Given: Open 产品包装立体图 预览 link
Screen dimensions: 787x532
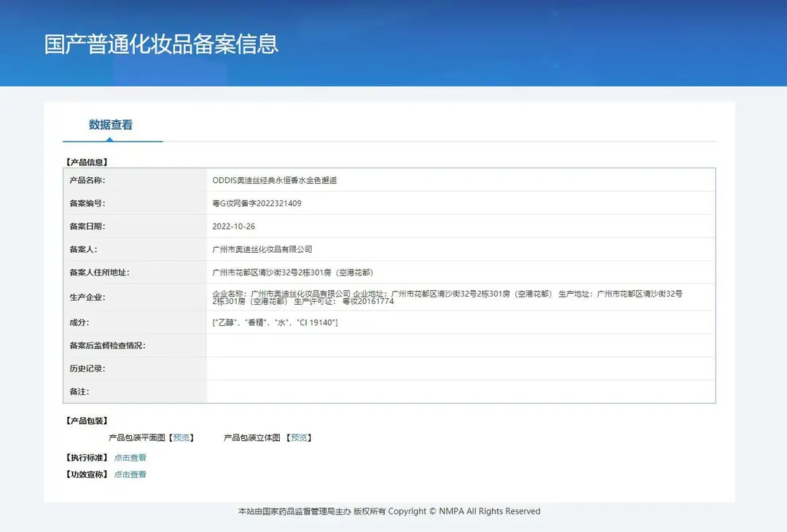Looking at the screenshot, I should [x=299, y=438].
